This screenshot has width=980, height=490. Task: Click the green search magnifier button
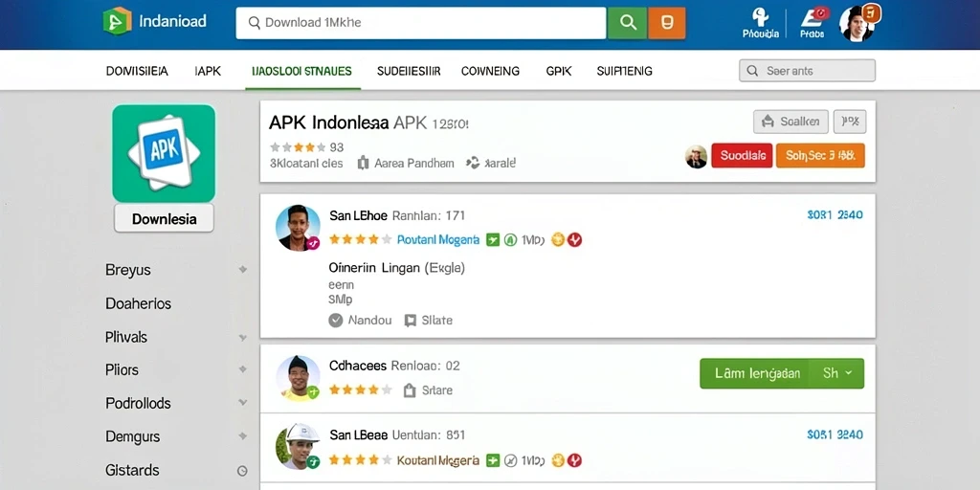[627, 23]
